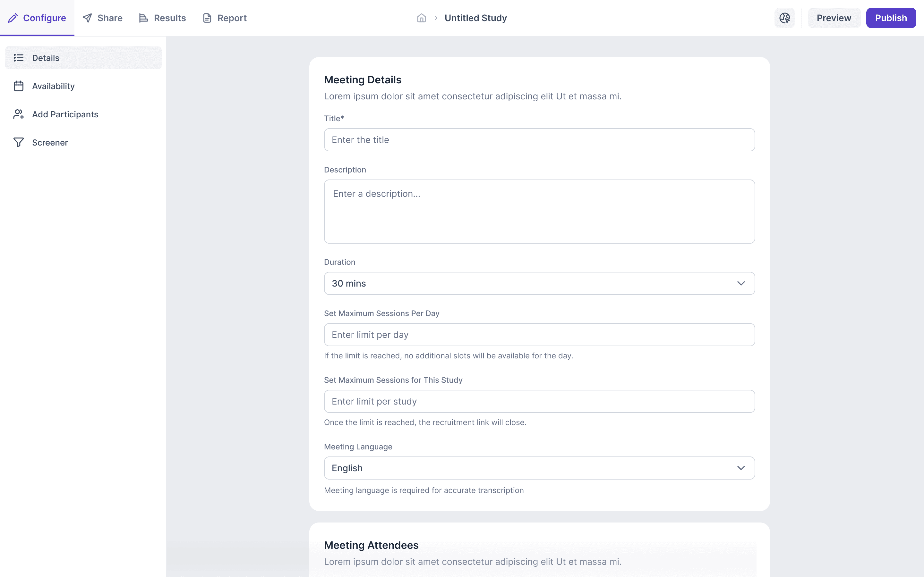Viewport: 924px width, 577px height.
Task: Click the globe cursor icon button
Action: tap(784, 18)
